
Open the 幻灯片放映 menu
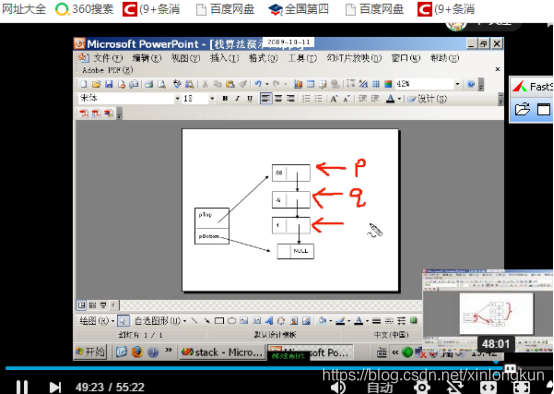pyautogui.click(x=354, y=58)
